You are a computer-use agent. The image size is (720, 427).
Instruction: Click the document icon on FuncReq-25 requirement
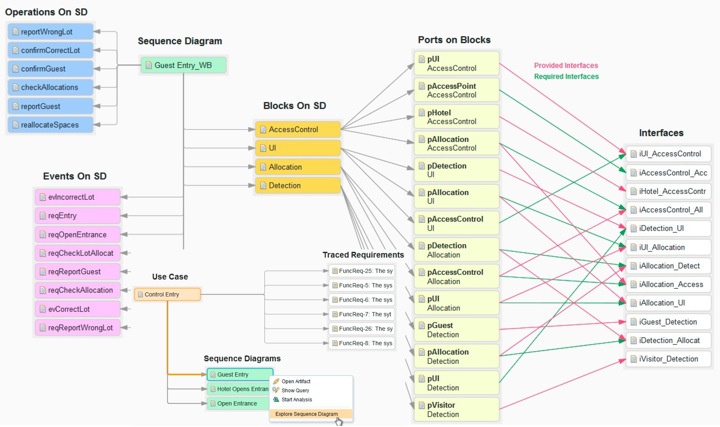[x=334, y=272]
